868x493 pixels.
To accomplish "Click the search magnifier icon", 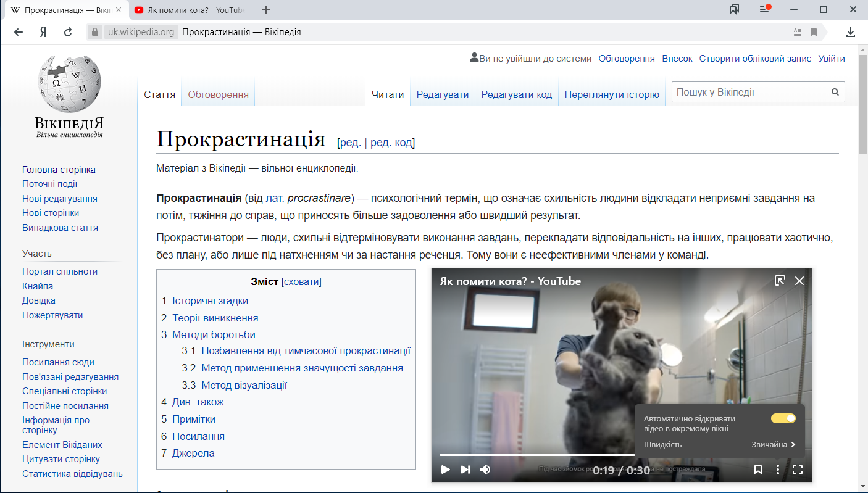I will [835, 93].
